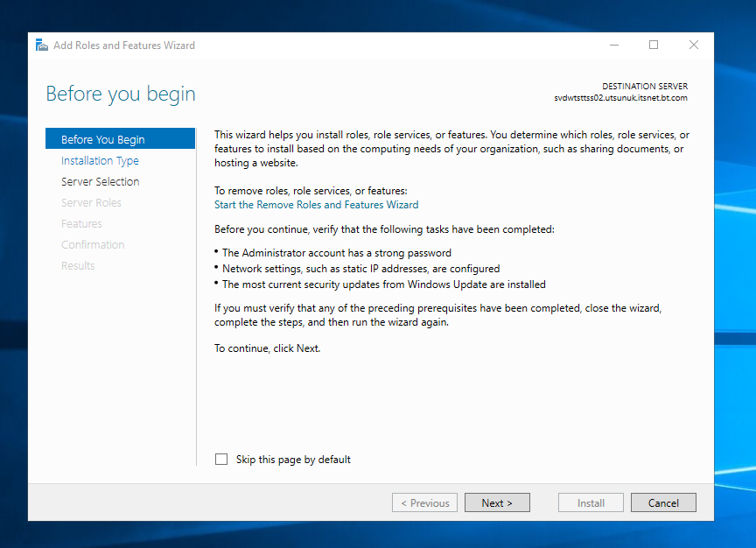The image size is (756, 548).
Task: Start the Remove Roles and Features Wizard
Action: [316, 205]
